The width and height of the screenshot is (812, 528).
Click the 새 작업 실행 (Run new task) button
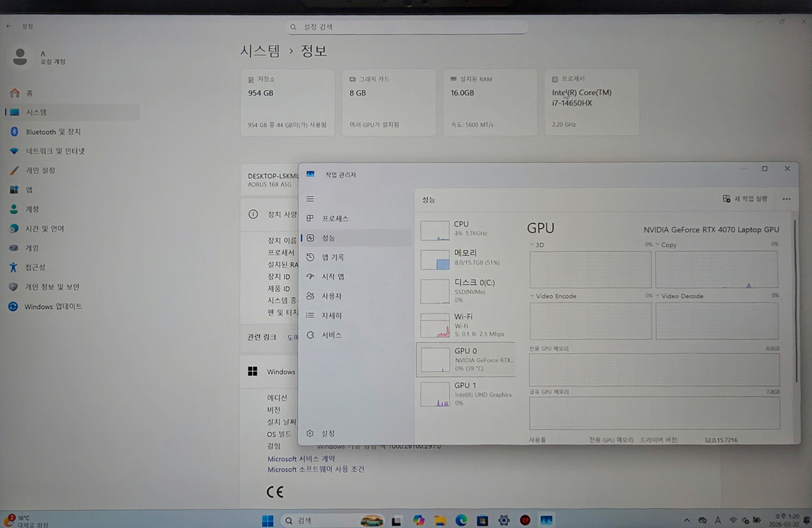click(x=745, y=199)
